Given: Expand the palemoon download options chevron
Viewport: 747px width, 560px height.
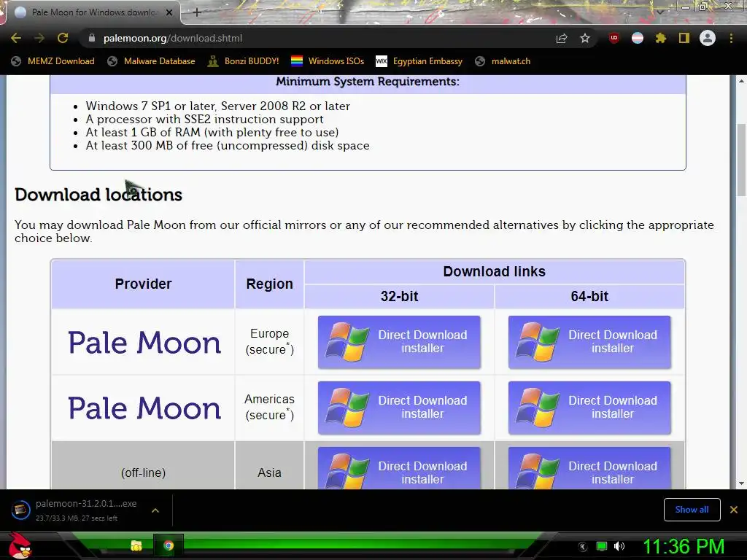Looking at the screenshot, I should pyautogui.click(x=155, y=510).
